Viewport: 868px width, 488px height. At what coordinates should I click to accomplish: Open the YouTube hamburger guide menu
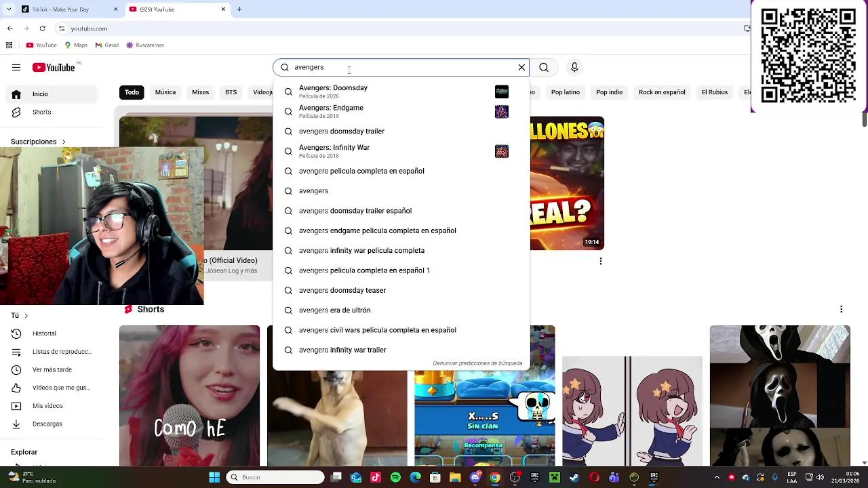pyautogui.click(x=16, y=67)
